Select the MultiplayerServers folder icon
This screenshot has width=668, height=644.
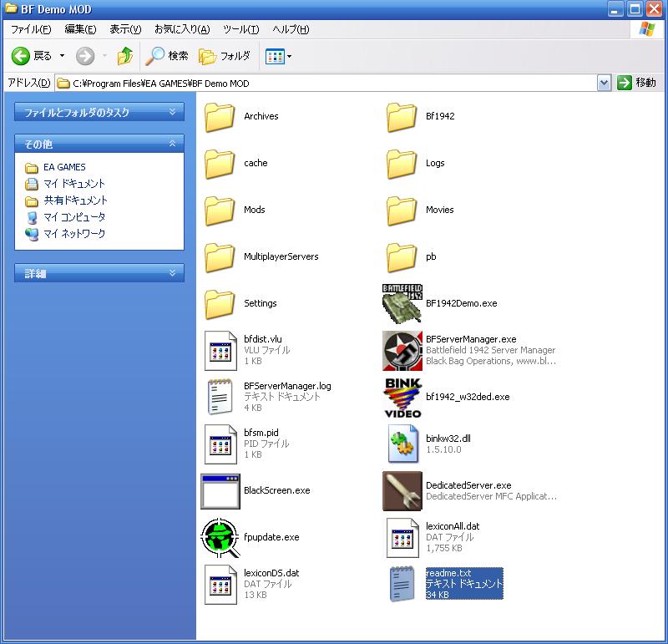tap(220, 257)
